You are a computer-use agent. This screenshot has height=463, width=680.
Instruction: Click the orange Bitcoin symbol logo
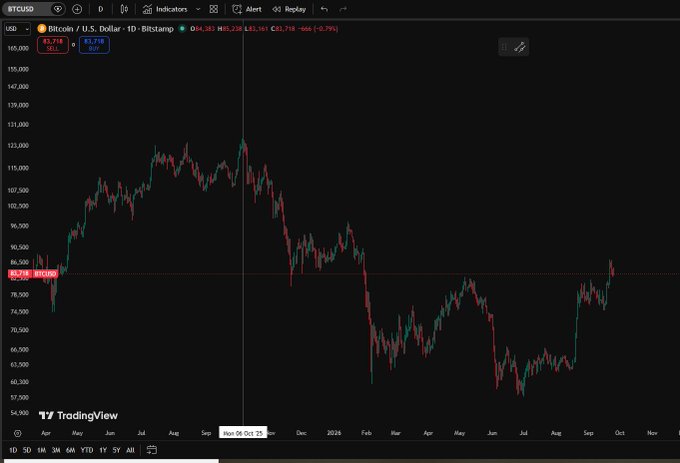(42, 29)
